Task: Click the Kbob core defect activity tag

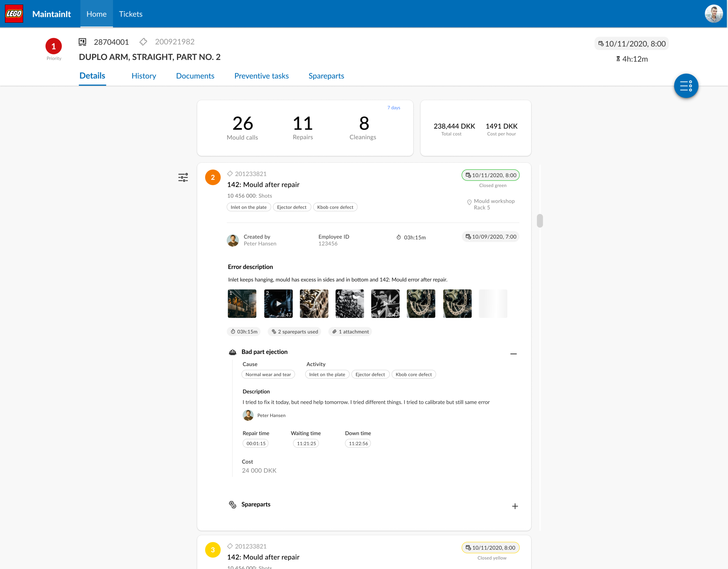Action: coord(413,374)
